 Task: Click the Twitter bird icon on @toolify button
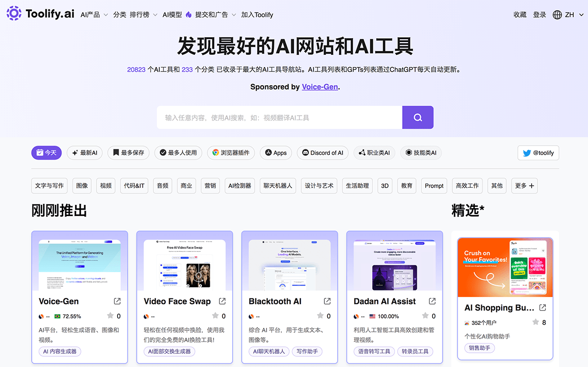(x=526, y=152)
